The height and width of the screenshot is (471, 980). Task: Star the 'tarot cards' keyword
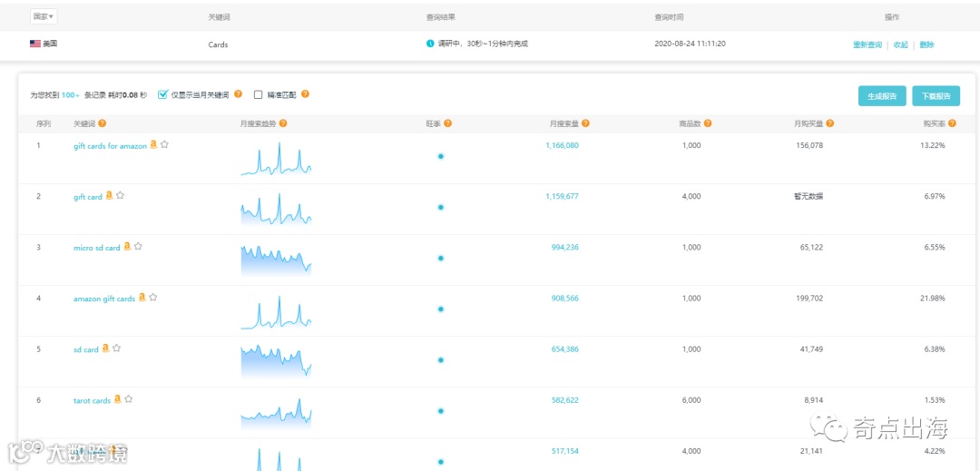[129, 400]
